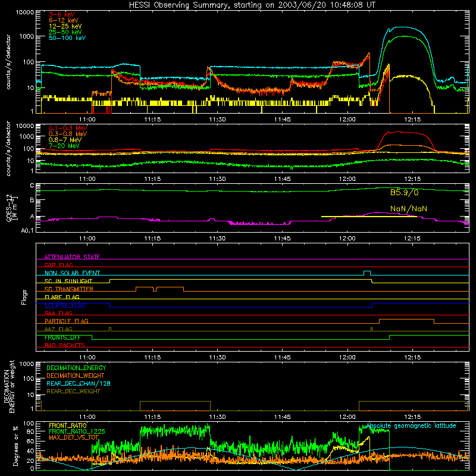Select the FLARE_FLAG label
The image size is (476, 476).
click(x=62, y=297)
